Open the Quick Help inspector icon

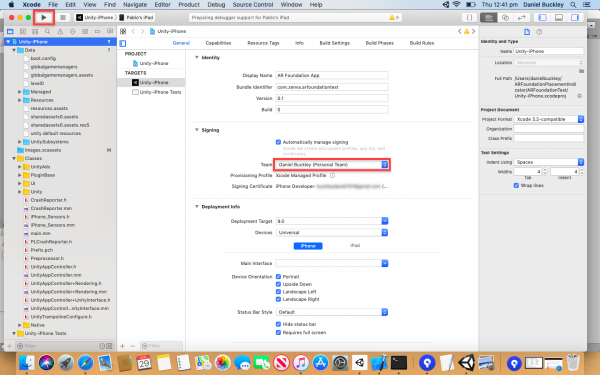point(539,32)
